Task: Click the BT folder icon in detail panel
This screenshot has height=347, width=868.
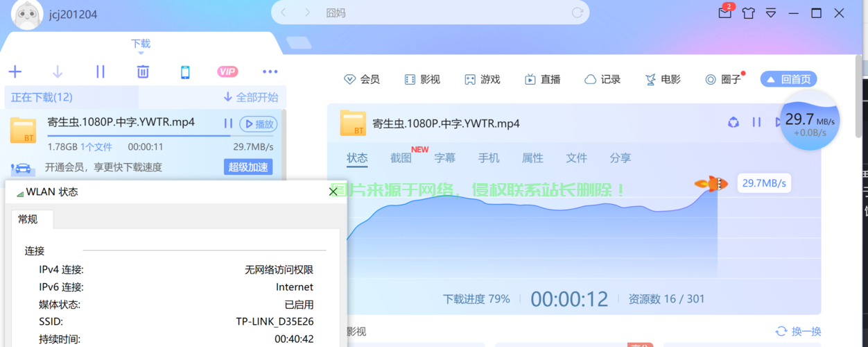Action: (353, 123)
